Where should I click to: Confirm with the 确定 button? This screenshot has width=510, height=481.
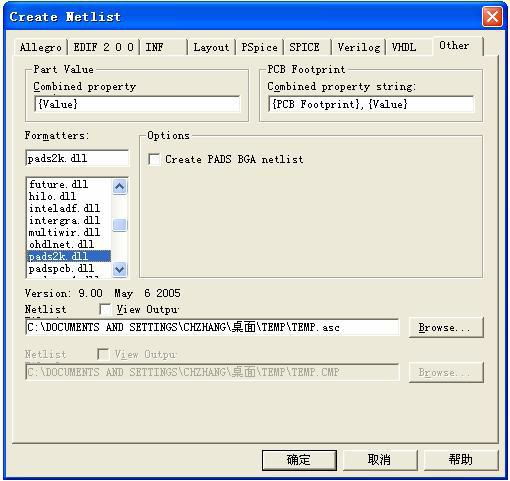pos(299,460)
